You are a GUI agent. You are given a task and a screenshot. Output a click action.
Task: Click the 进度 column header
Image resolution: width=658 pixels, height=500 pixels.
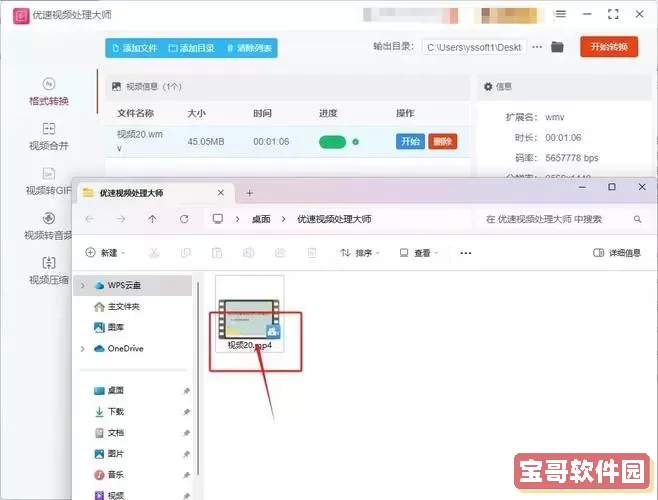click(x=328, y=113)
